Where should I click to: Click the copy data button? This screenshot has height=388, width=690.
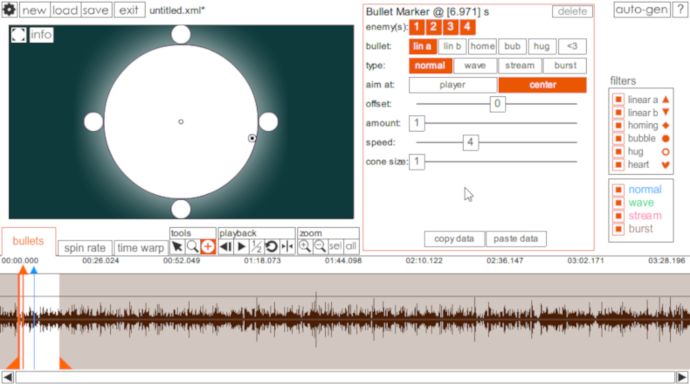pos(454,239)
